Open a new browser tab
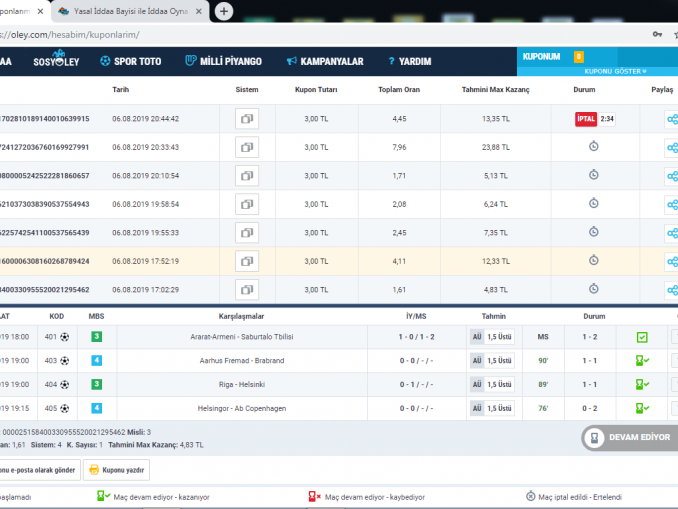The image size is (678, 509). click(224, 11)
